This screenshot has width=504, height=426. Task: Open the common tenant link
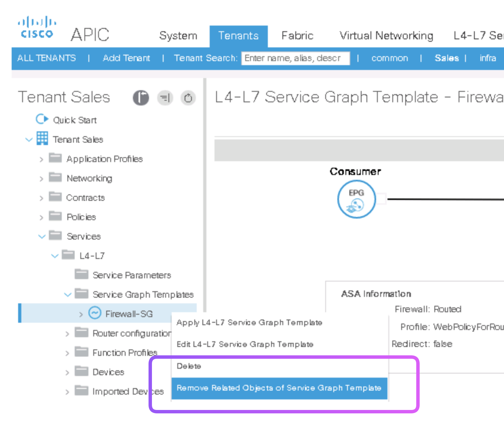point(390,58)
